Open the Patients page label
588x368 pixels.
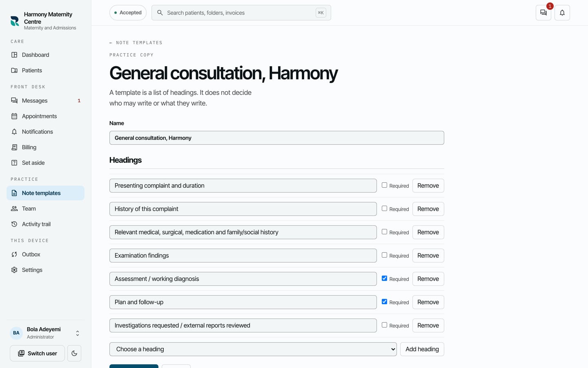(32, 70)
